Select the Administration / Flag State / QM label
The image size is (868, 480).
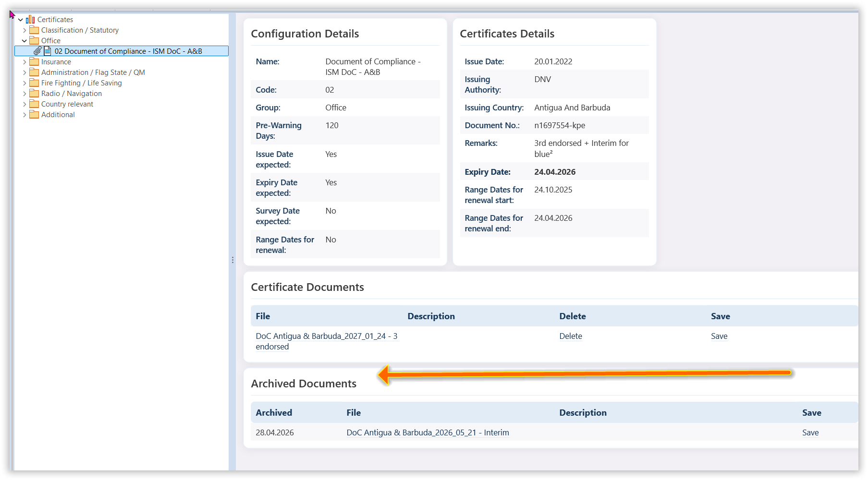93,72
